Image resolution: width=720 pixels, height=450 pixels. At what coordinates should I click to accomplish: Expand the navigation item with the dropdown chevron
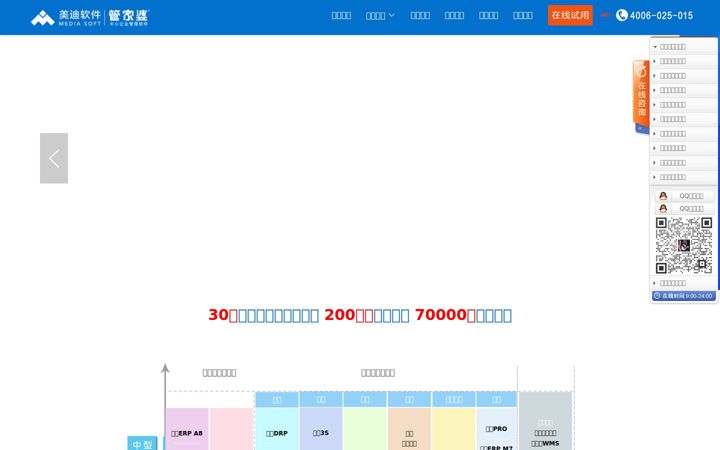[380, 16]
